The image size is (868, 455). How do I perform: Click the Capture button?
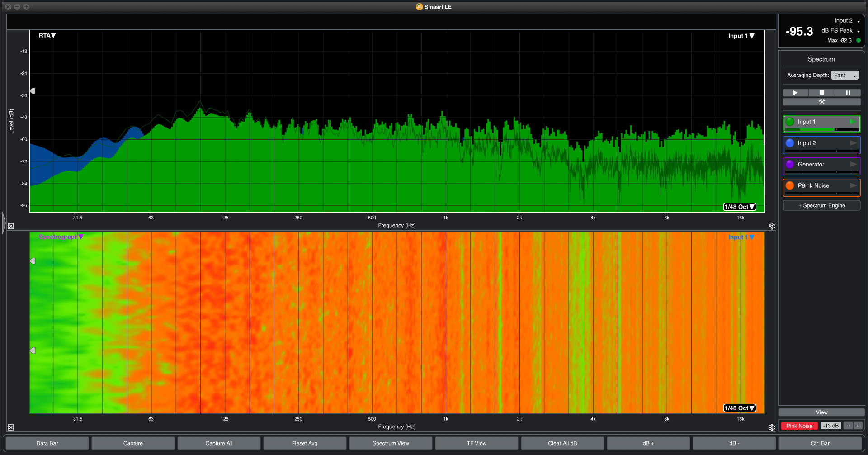(x=133, y=443)
